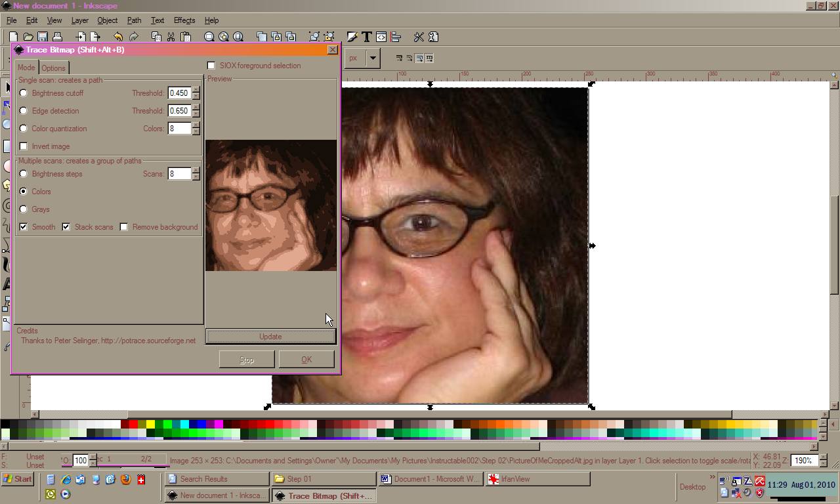
Task: Click the Update preview button
Action: coord(270,337)
